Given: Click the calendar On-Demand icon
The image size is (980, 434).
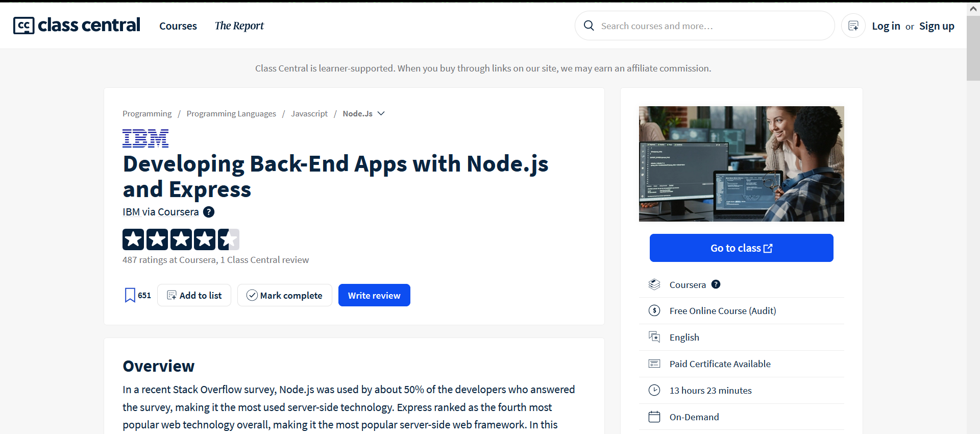Looking at the screenshot, I should [x=654, y=417].
